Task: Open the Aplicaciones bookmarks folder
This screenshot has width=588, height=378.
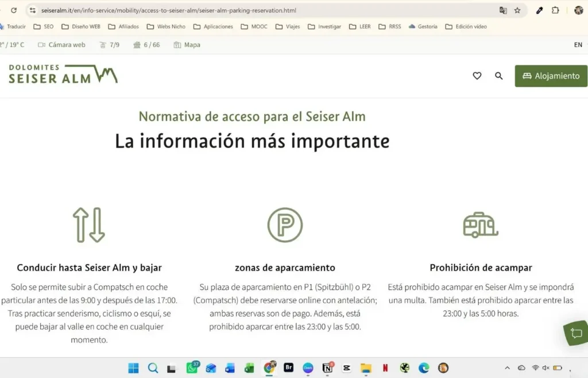Action: click(213, 26)
